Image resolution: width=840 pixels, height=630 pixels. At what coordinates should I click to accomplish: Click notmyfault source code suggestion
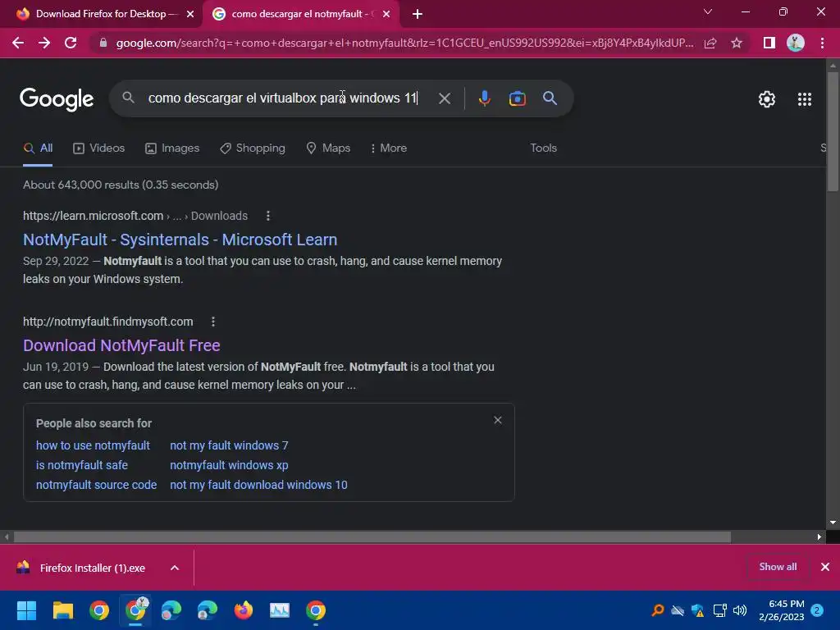pyautogui.click(x=97, y=485)
